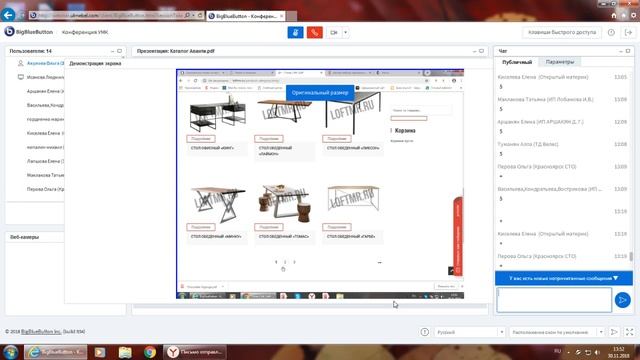Click the blue raise-hand button in toolbar
This screenshot has width=640, height=360.
(295, 32)
